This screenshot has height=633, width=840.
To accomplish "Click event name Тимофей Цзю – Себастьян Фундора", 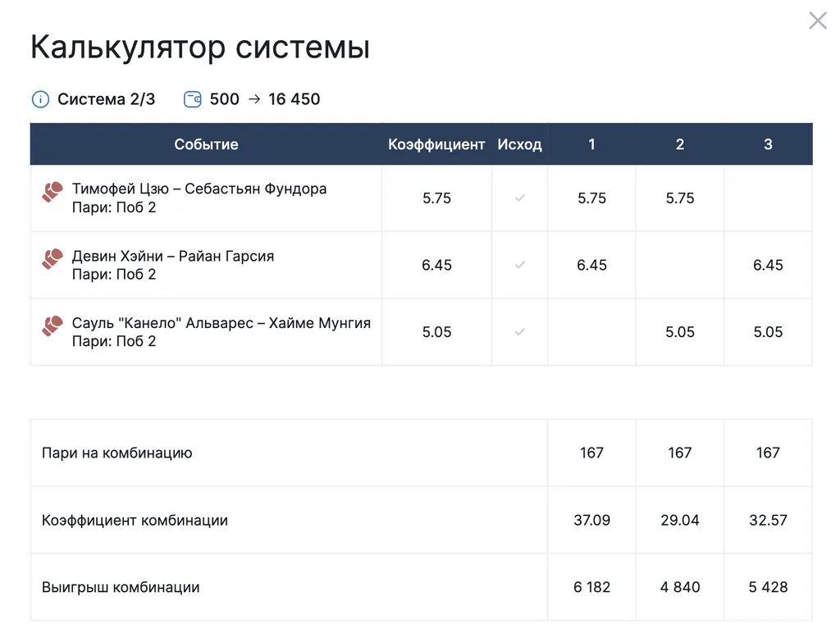I will [x=199, y=189].
